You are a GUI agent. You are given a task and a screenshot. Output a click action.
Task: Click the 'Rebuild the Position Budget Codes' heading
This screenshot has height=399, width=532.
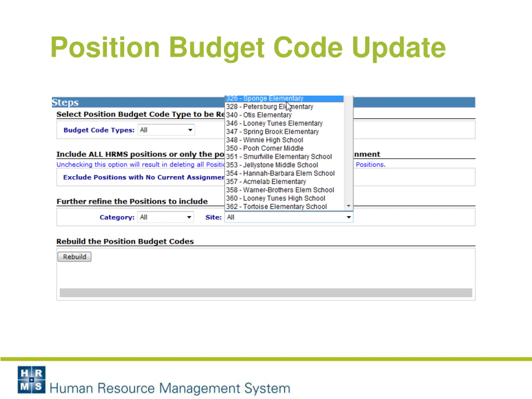pyautogui.click(x=125, y=241)
